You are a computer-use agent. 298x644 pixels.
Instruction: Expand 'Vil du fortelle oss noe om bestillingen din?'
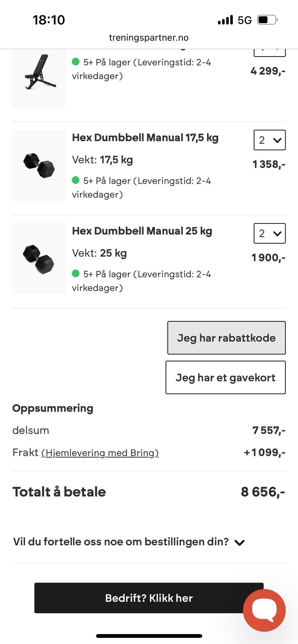[129, 542]
